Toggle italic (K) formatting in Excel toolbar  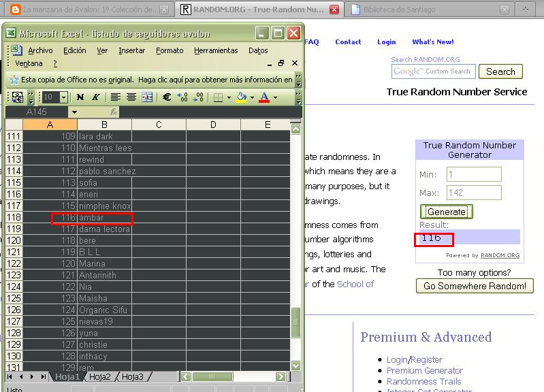[x=96, y=97]
